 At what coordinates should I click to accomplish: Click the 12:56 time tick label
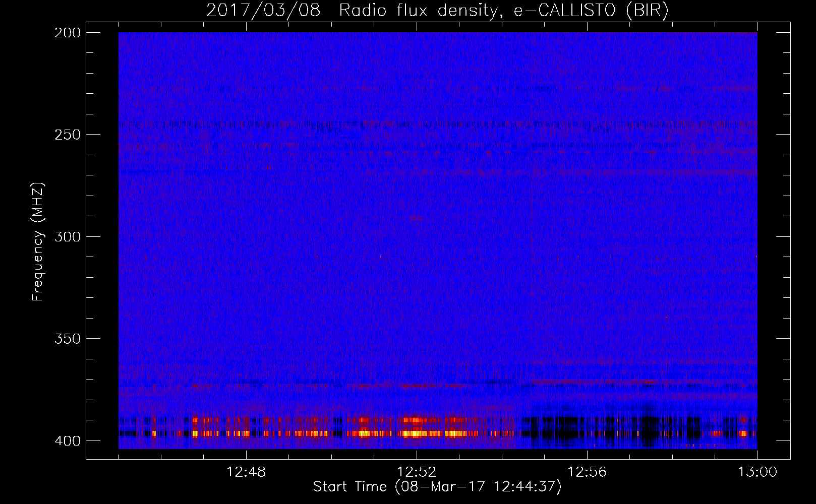[x=587, y=472]
